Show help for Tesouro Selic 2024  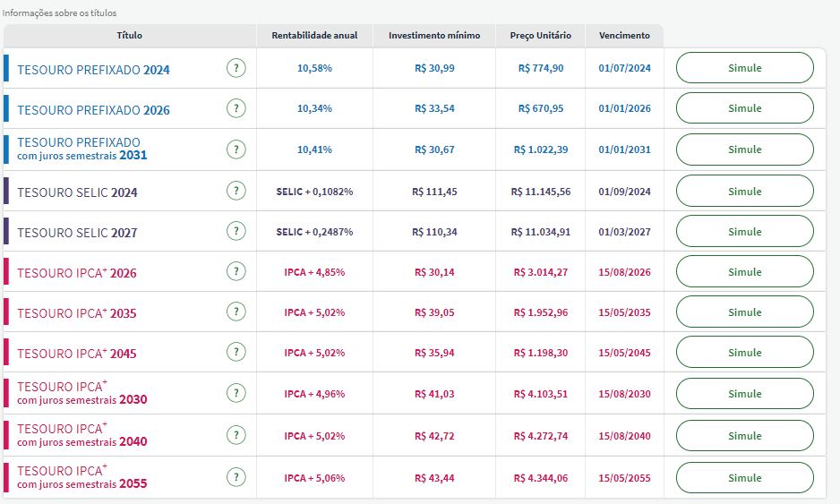point(236,191)
